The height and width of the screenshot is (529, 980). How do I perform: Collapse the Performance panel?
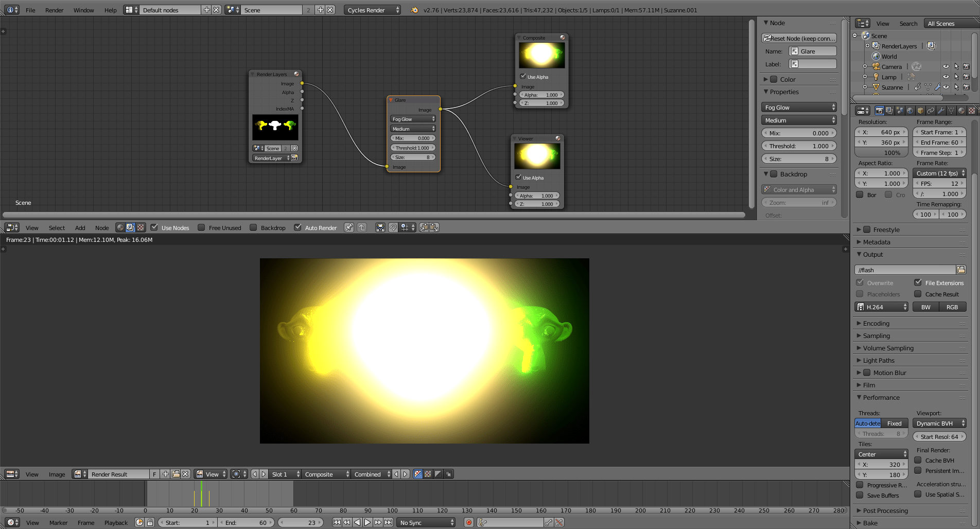(x=881, y=397)
